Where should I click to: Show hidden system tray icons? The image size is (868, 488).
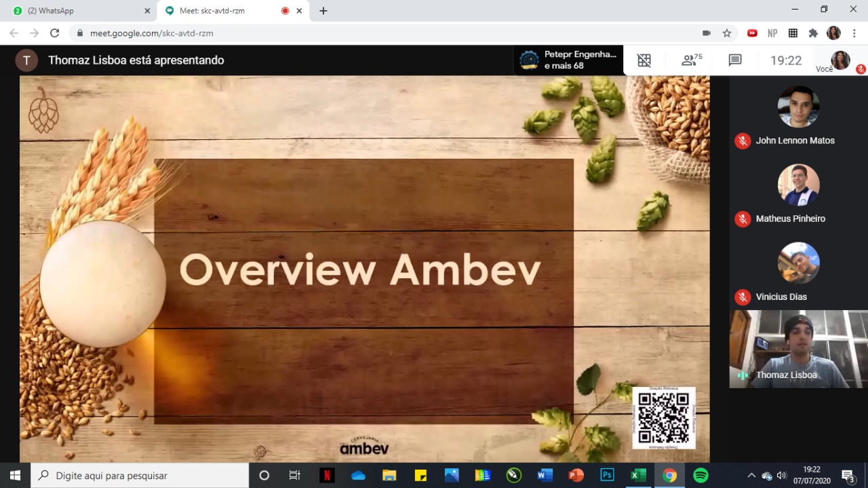pyautogui.click(x=751, y=475)
